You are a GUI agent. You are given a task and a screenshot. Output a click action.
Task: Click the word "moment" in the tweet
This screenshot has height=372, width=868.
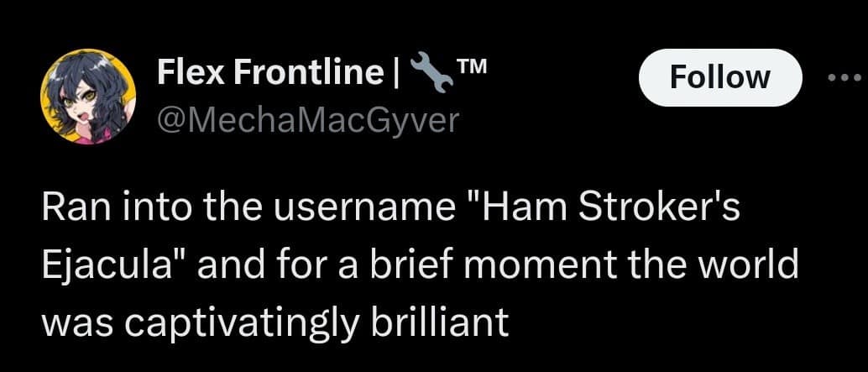click(545, 265)
